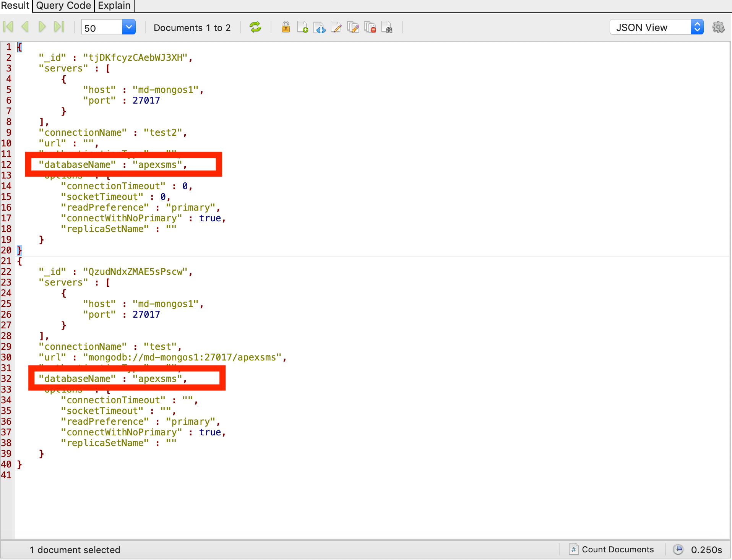Jump to the last page of results
The image size is (732, 560).
click(x=59, y=27)
